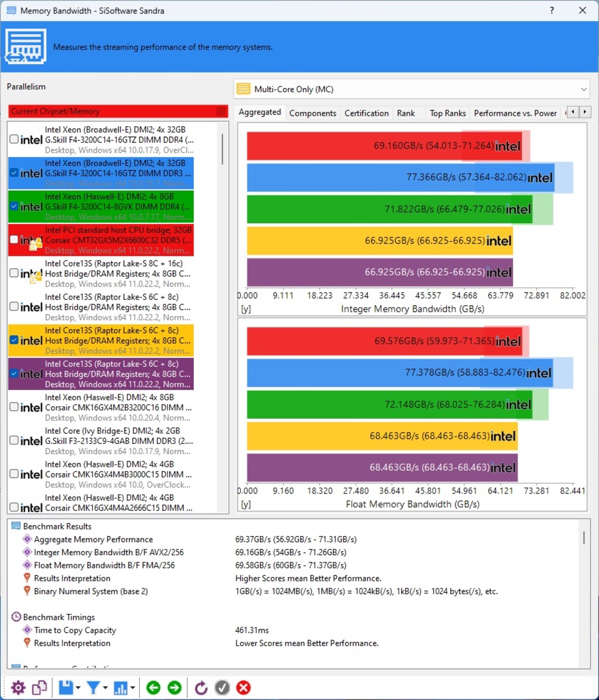Select the Haswell-E CMK16GX4M4A2666C15 entry text
This screenshot has height=700, width=599.
(x=118, y=503)
